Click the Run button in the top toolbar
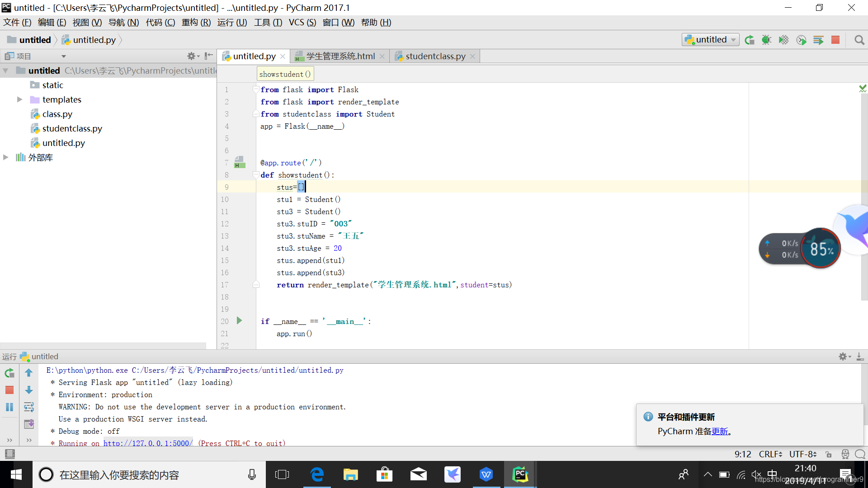The height and width of the screenshot is (488, 868). (x=749, y=40)
